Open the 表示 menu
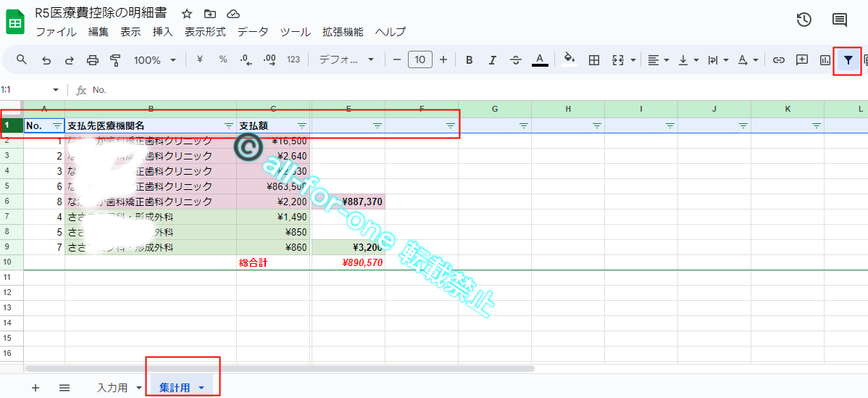Screen dimensions: 868x398 [130, 32]
